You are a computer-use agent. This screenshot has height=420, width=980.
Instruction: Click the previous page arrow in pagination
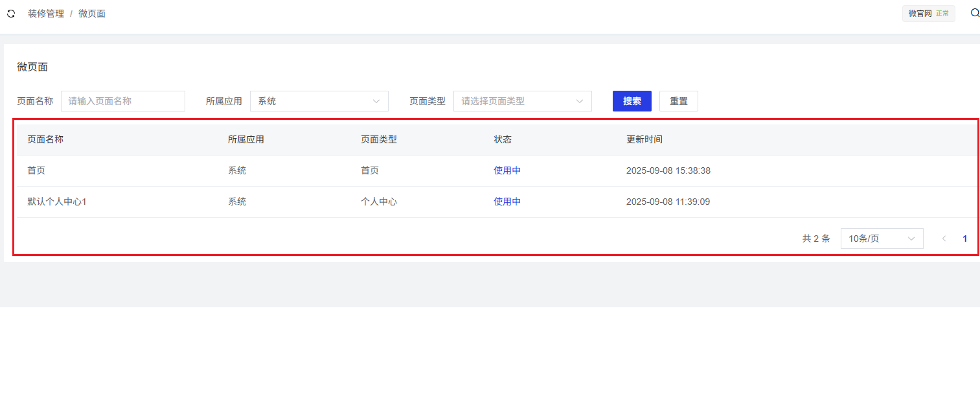[x=944, y=239]
